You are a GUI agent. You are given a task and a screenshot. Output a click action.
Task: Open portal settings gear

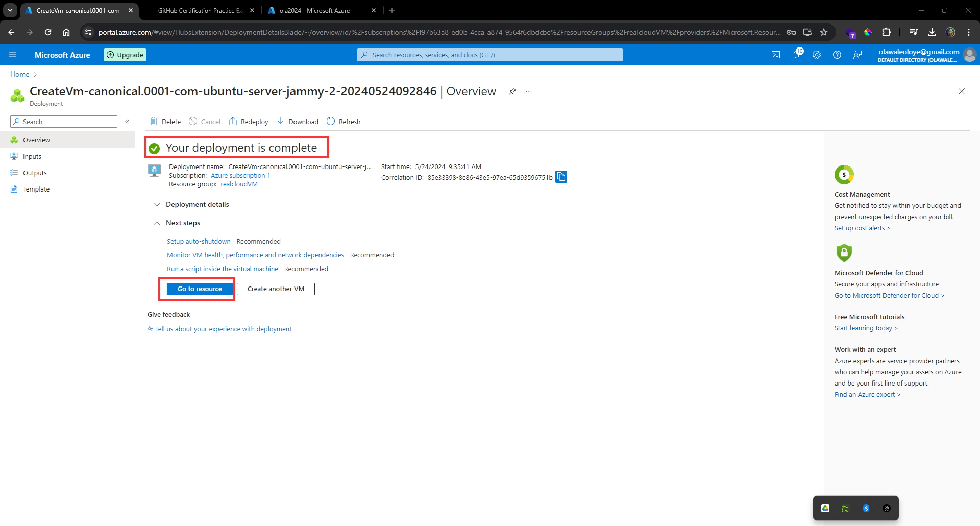(x=817, y=55)
